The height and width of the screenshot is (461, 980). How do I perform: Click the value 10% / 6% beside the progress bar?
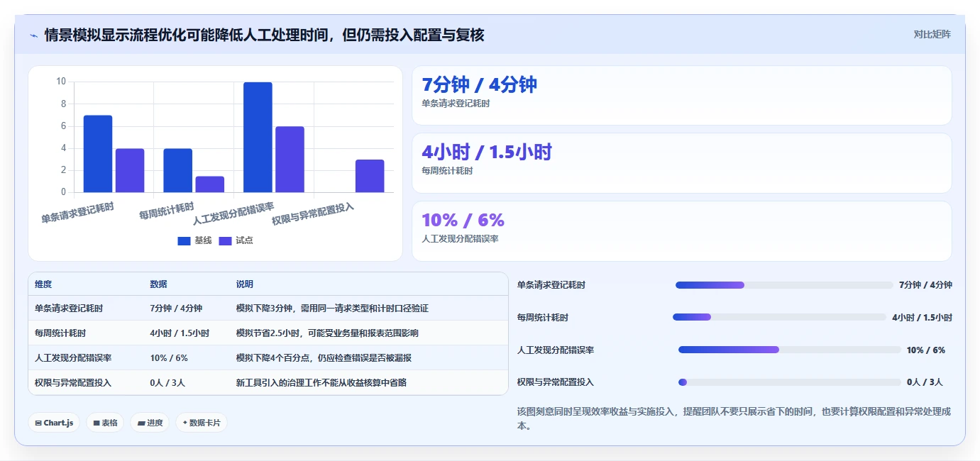point(926,350)
